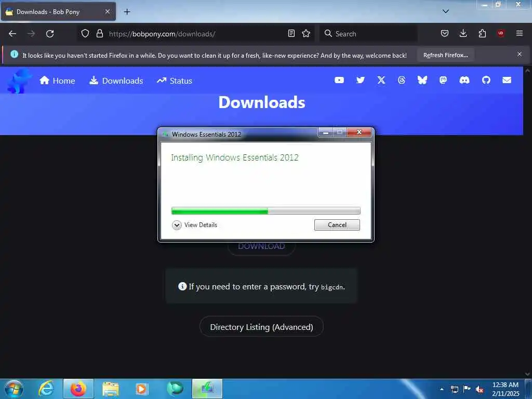Click the installer green progress bar
Viewport: 532px width, 399px height.
coord(265,211)
